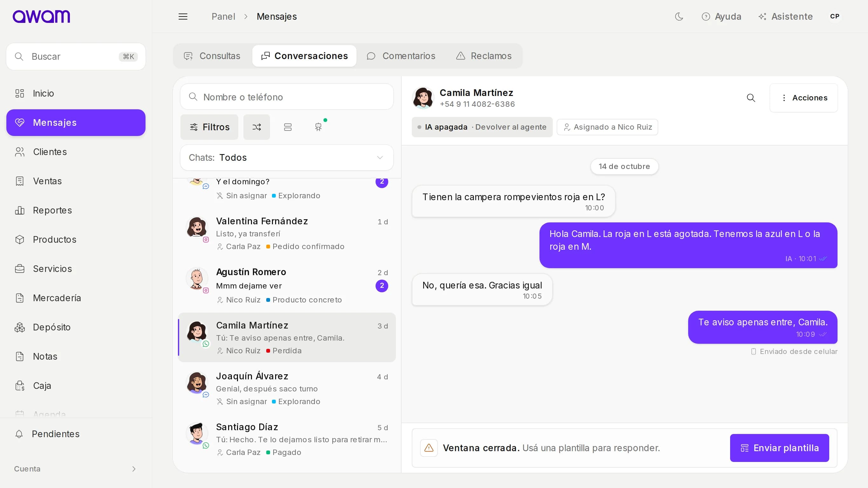
Task: Open Productos in the sidebar
Action: tap(76, 240)
